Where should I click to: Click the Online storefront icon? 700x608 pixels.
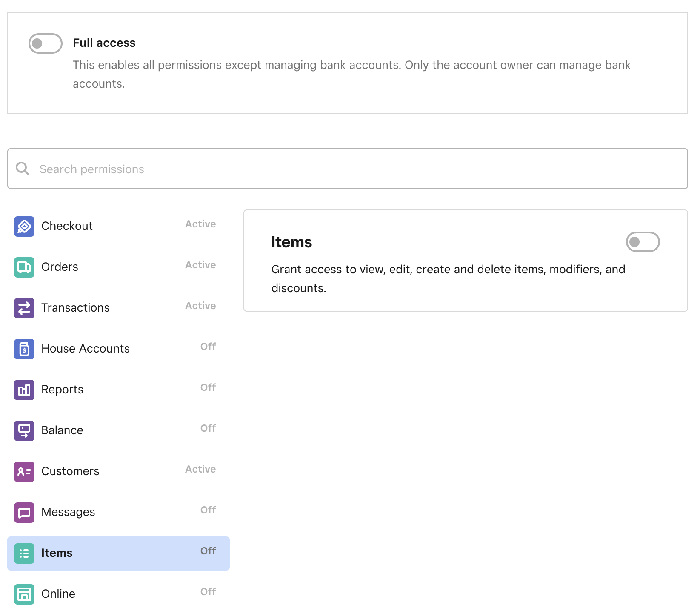(24, 594)
